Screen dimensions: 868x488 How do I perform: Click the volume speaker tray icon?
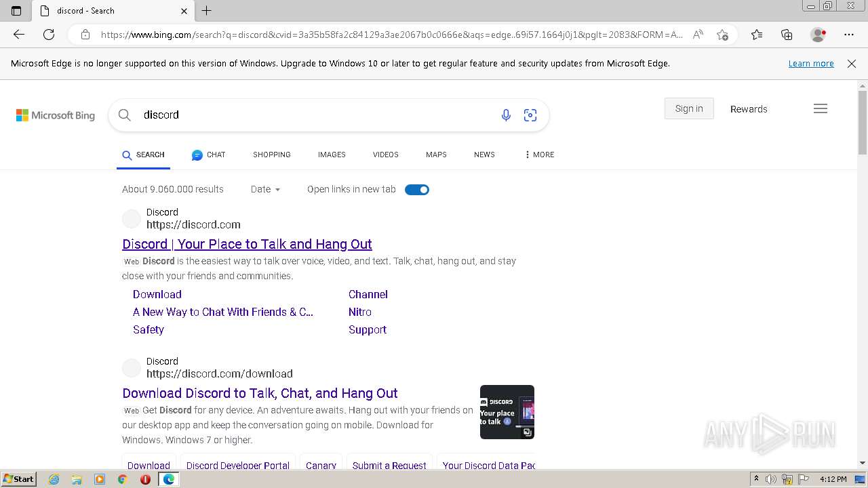click(771, 479)
